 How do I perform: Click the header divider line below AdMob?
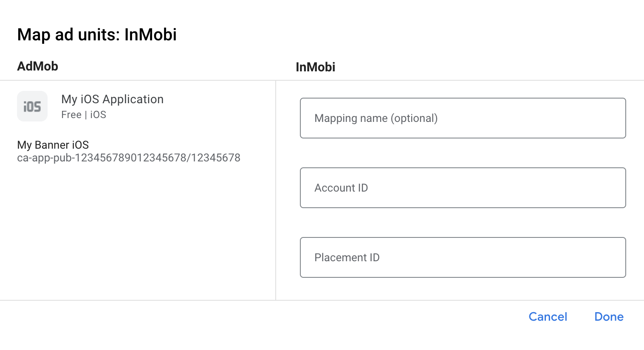pyautogui.click(x=138, y=80)
